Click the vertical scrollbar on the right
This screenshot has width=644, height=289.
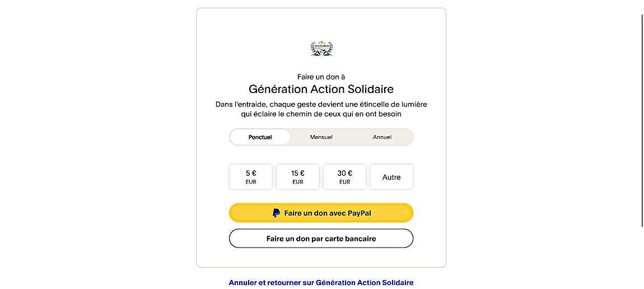tap(642, 120)
